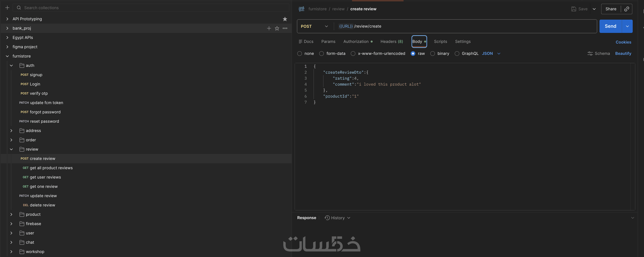Click the Beautify link
The image size is (644, 257).
(x=623, y=54)
